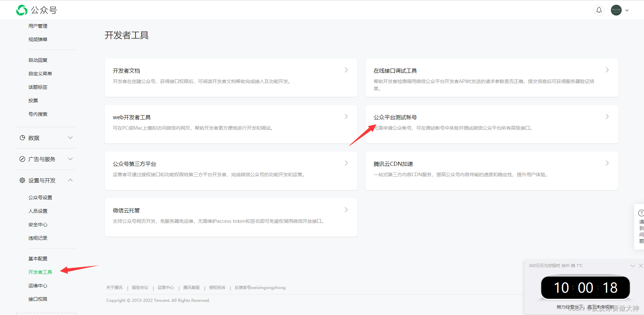The height and width of the screenshot is (315, 644).
Task: Click the 广告与服务 compass icon
Action: [x=22, y=159]
